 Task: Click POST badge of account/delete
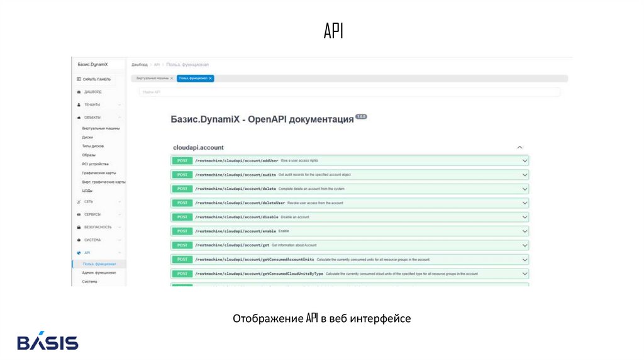182,189
